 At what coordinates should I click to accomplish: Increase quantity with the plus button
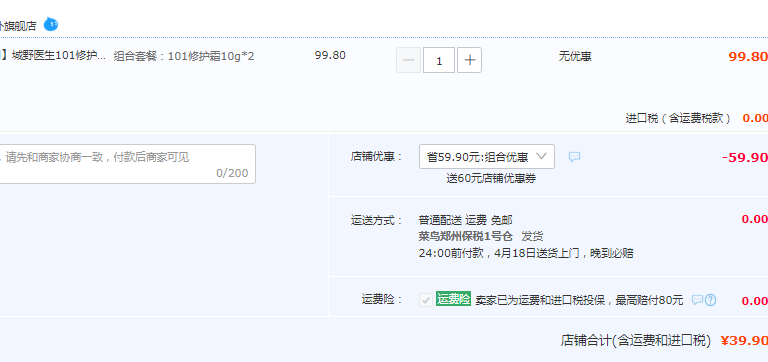point(469,60)
